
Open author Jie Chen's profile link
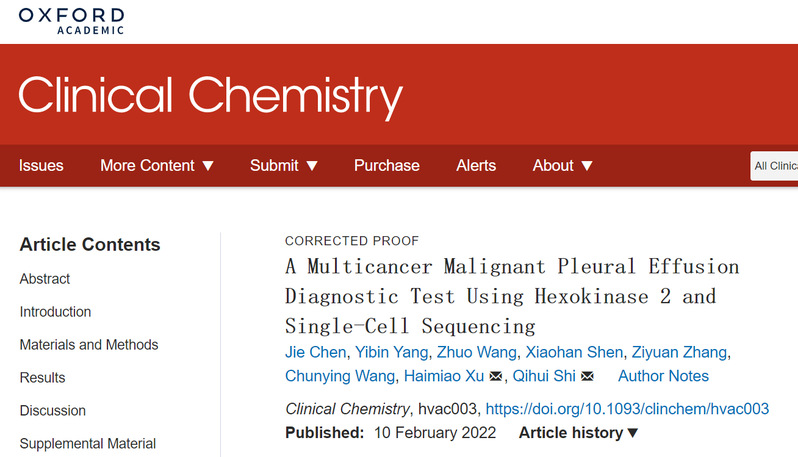[316, 352]
